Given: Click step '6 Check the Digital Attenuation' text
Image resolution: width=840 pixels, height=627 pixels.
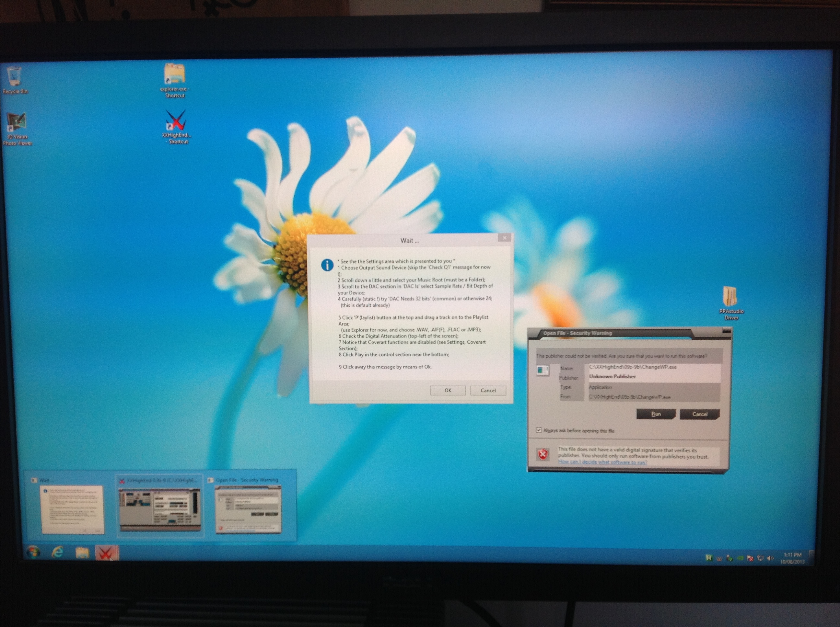Looking at the screenshot, I should coord(398,336).
